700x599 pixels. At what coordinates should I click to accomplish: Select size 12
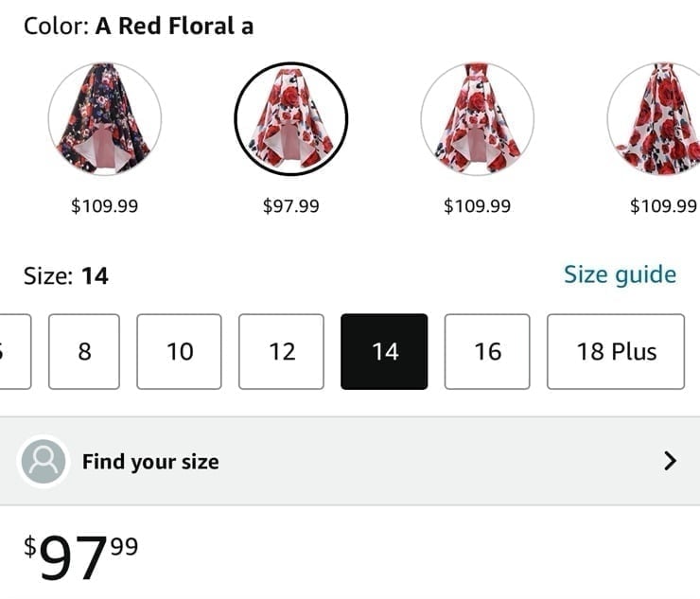(x=281, y=351)
